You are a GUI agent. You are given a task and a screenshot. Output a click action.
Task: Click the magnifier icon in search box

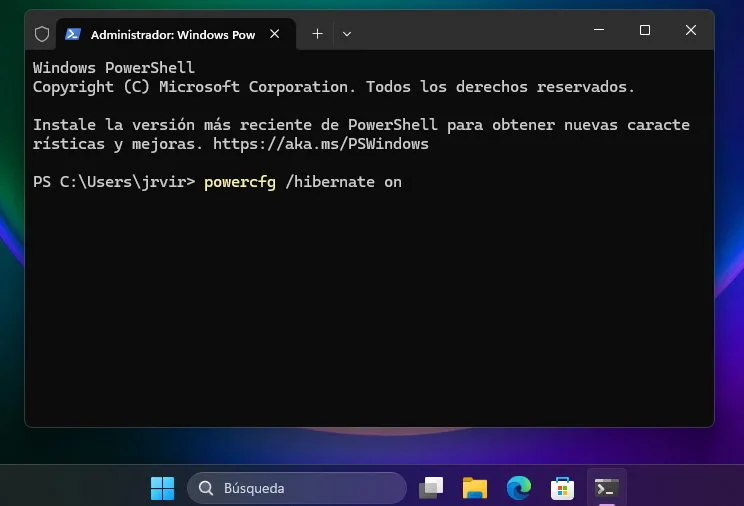[206, 488]
